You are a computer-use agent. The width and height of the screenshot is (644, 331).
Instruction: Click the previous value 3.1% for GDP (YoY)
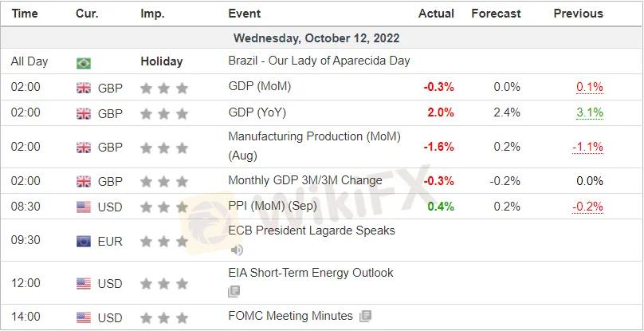[589, 113]
